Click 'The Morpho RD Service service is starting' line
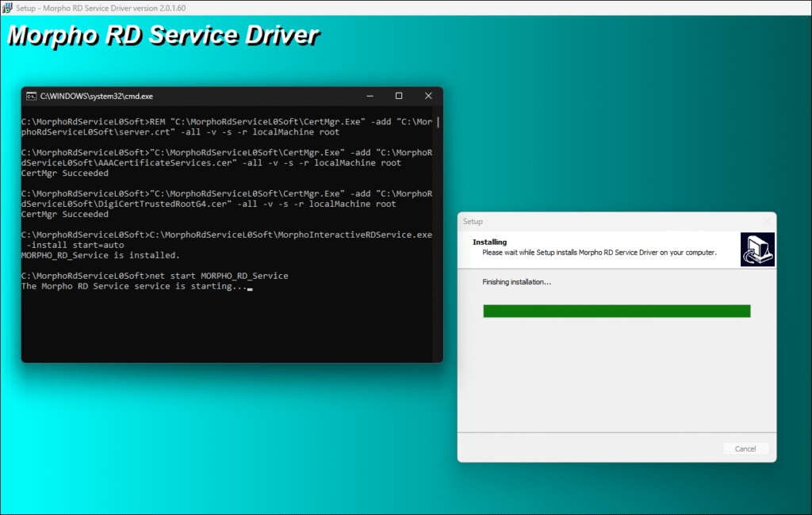 click(x=135, y=286)
